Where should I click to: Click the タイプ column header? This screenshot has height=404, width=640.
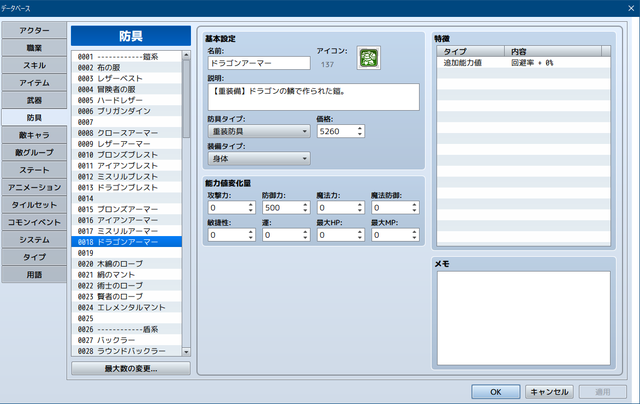click(x=471, y=51)
